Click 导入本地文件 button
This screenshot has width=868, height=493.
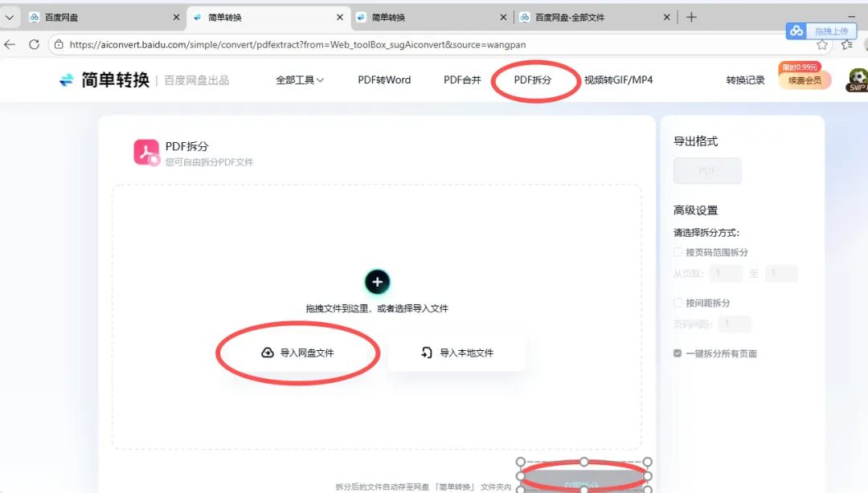coord(457,353)
